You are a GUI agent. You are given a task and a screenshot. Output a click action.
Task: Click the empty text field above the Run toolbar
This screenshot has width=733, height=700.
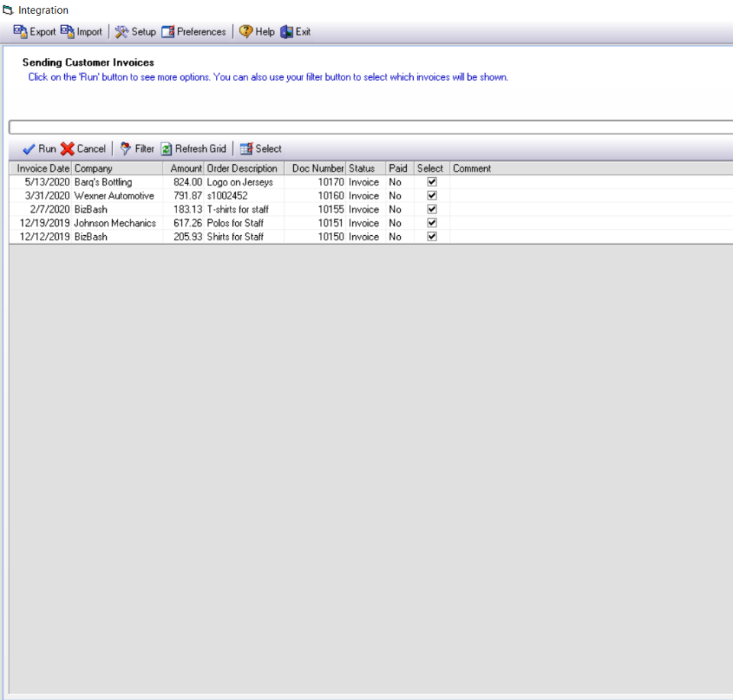tap(366, 127)
